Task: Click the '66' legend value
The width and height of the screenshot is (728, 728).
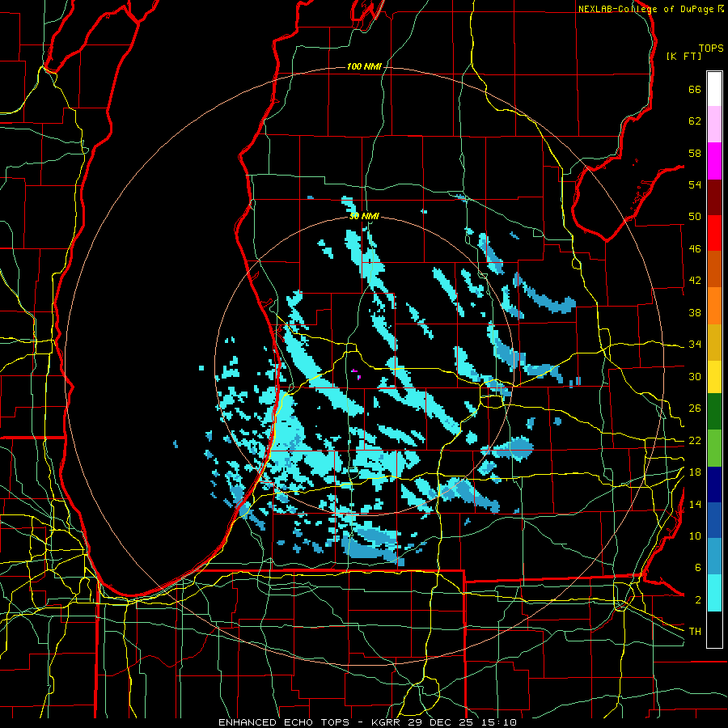Action: tap(695, 90)
